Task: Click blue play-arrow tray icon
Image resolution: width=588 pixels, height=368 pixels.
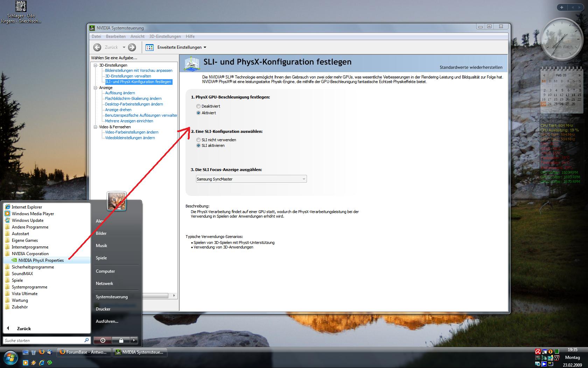Action: tap(544, 364)
